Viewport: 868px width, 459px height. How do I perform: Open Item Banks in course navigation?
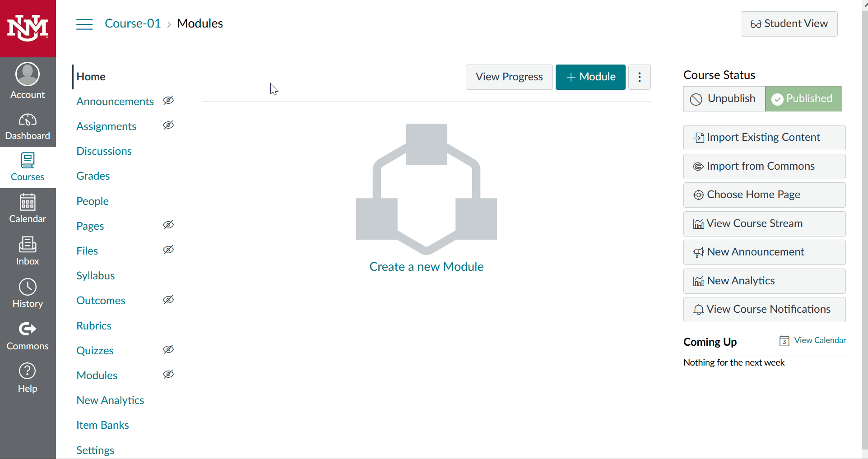click(x=102, y=425)
